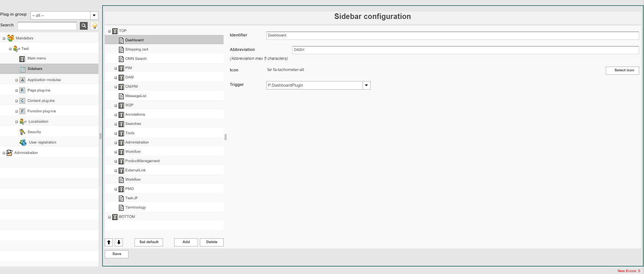The width and height of the screenshot is (644, 274).
Task: Expand the Localization node
Action: (17, 122)
